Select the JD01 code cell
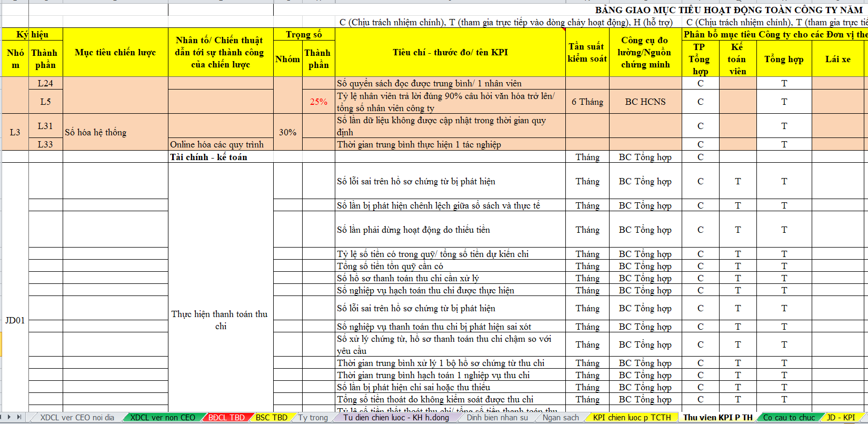The width and height of the screenshot is (868, 424). (15, 320)
